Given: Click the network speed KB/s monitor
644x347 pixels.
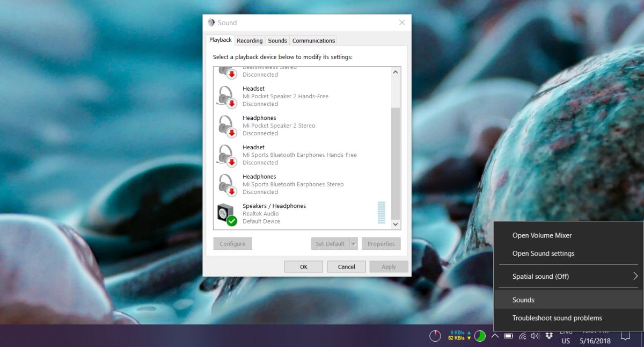Looking at the screenshot, I should tap(460, 336).
